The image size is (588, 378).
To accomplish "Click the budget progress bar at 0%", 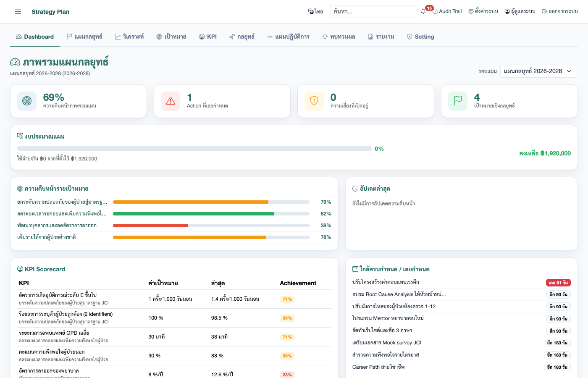I will 194,149.
